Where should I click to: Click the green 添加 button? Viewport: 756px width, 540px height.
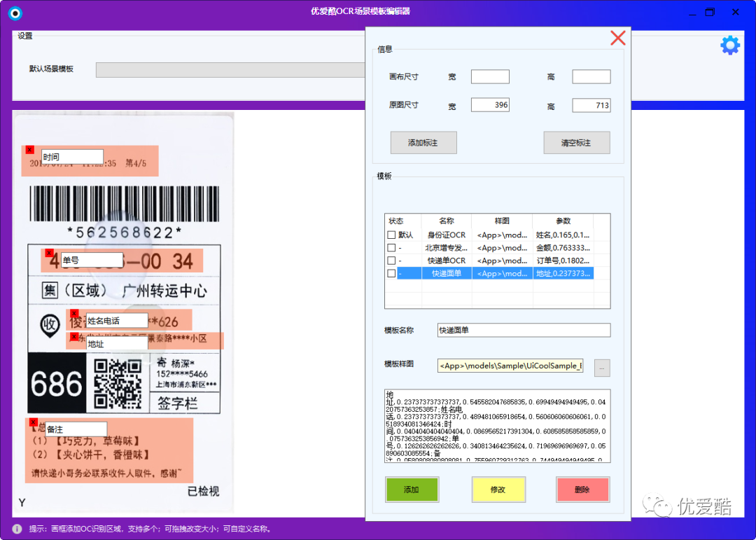pos(412,490)
